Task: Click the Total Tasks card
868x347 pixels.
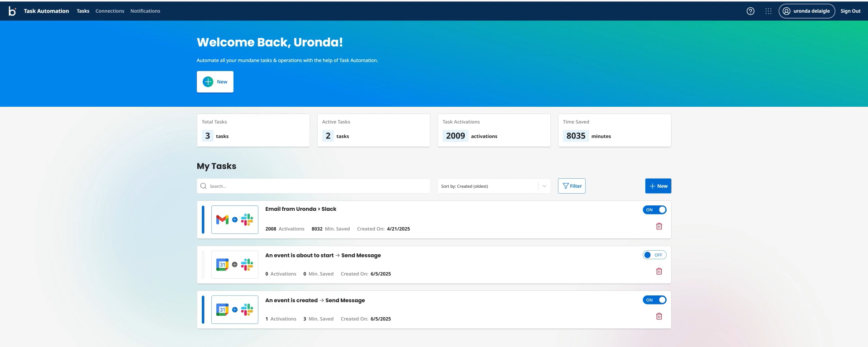Action: 253,130
